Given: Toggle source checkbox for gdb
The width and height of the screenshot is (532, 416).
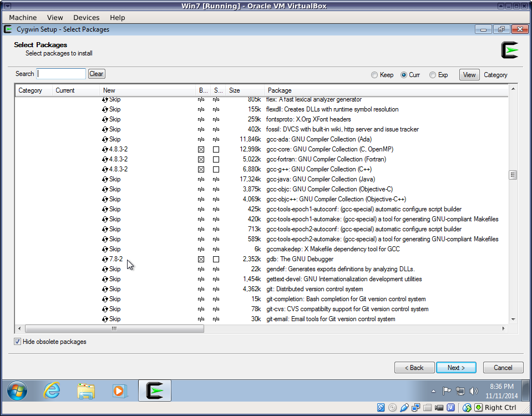Looking at the screenshot, I should 216,259.
